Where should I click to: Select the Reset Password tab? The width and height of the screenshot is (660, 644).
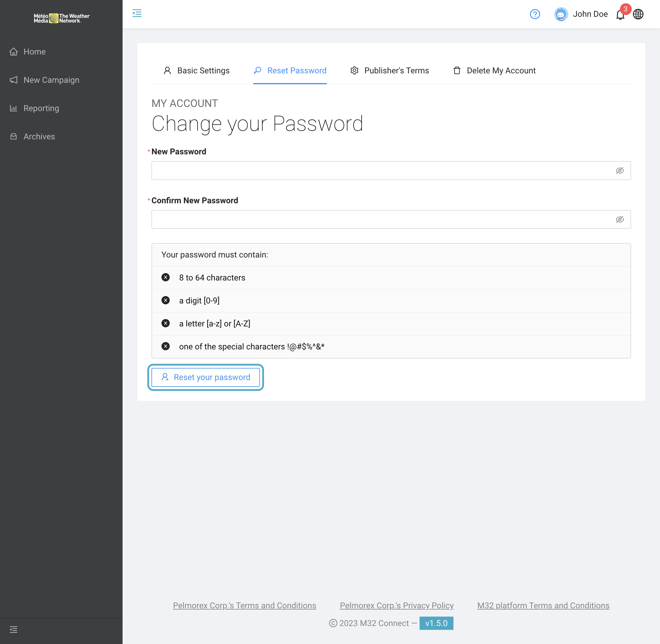click(x=290, y=70)
